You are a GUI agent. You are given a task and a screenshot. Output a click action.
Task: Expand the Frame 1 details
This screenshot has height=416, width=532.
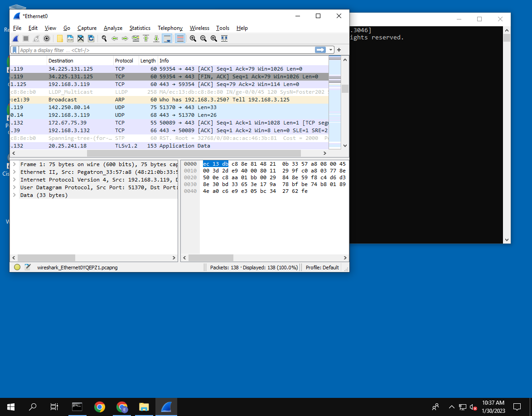[15, 164]
